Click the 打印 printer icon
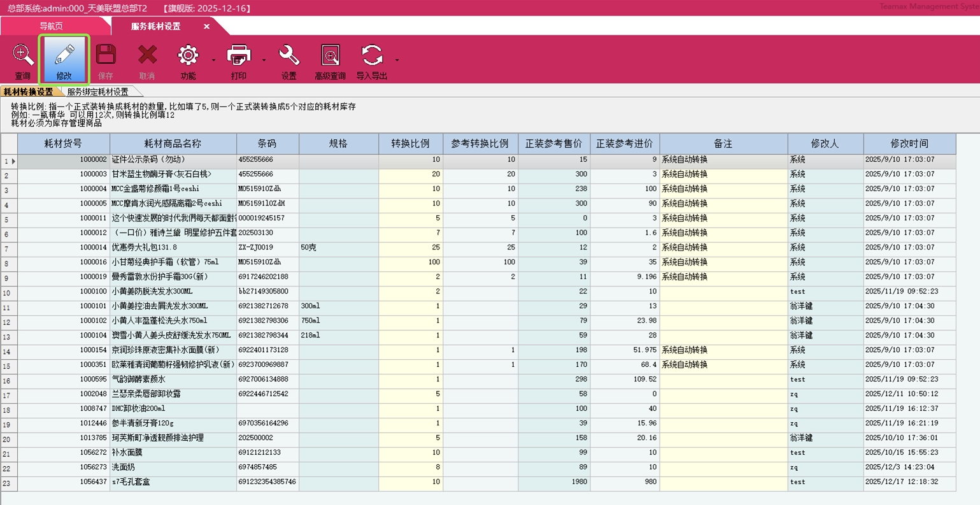Image resolution: width=980 pixels, height=505 pixels. [239, 56]
